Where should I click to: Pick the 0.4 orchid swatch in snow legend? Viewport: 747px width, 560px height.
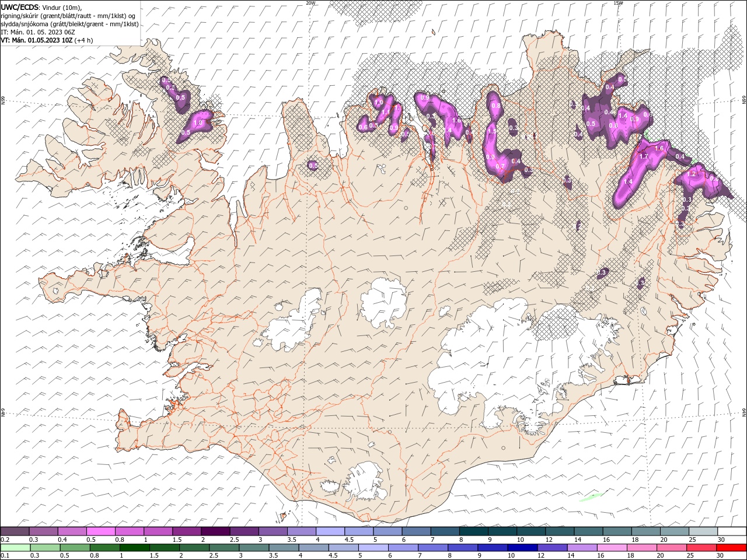(72, 531)
